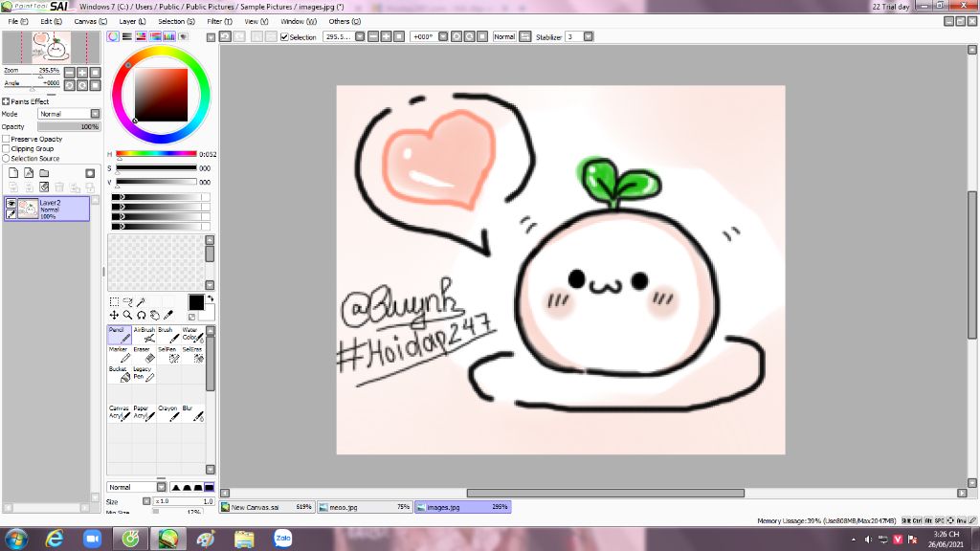Select the SelPen tool
Image resolution: width=980 pixels, height=551 pixels.
tap(168, 354)
